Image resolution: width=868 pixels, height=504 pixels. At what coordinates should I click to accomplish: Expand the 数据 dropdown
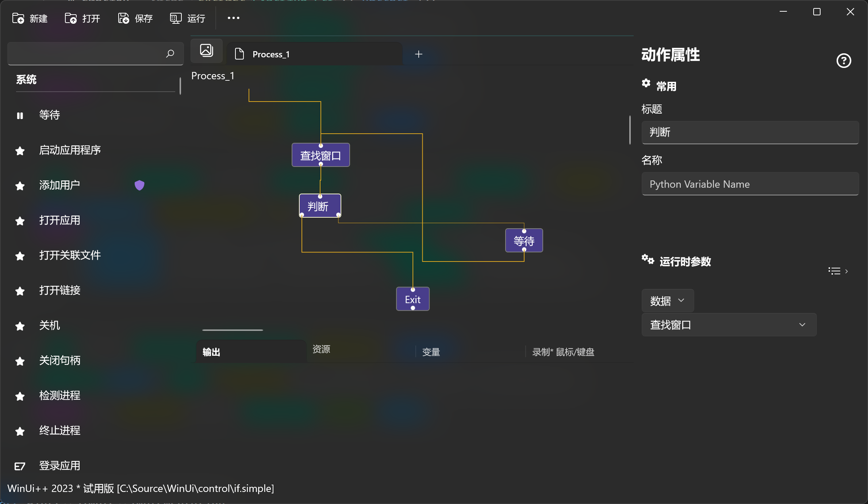point(667,301)
